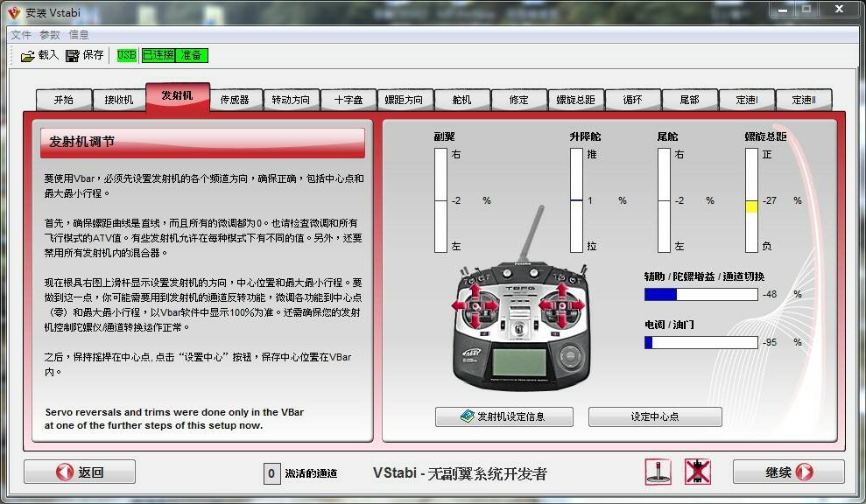
Task: Click the green USB status indicator
Action: pyautogui.click(x=126, y=55)
